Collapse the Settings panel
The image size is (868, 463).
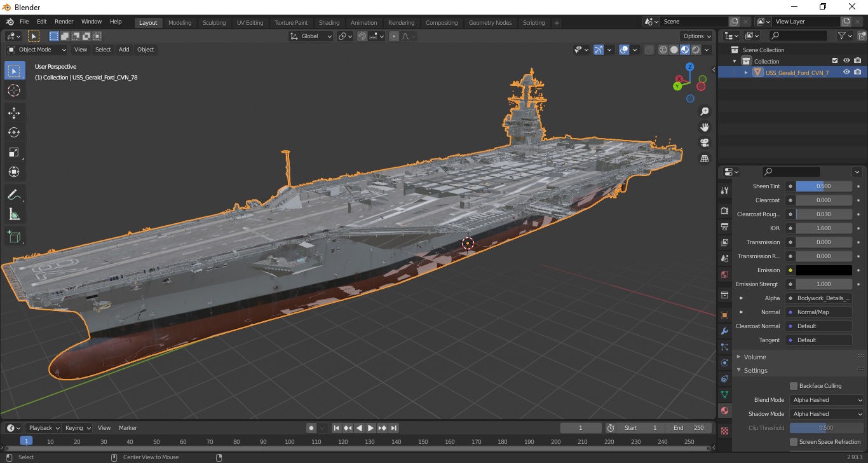(738, 371)
